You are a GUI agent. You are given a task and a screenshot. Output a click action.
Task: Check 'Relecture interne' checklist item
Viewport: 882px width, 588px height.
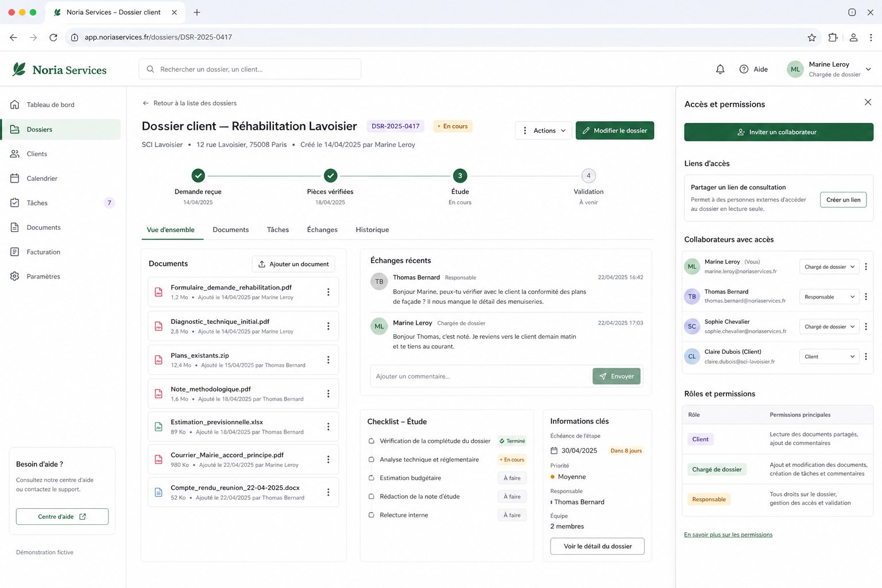click(x=372, y=515)
